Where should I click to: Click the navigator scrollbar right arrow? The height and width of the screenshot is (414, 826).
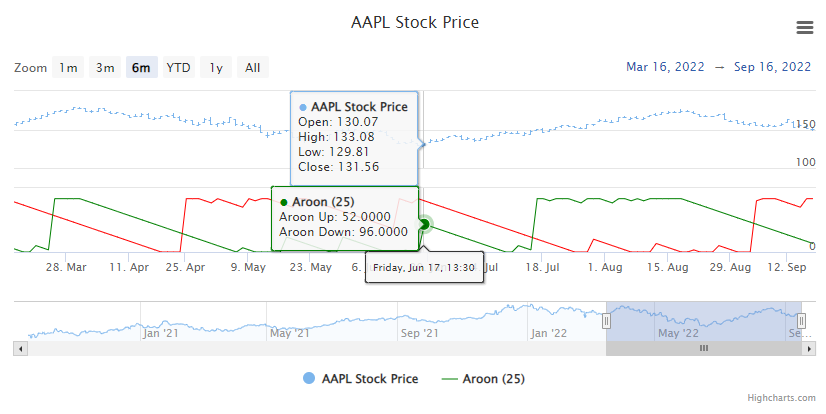click(806, 348)
